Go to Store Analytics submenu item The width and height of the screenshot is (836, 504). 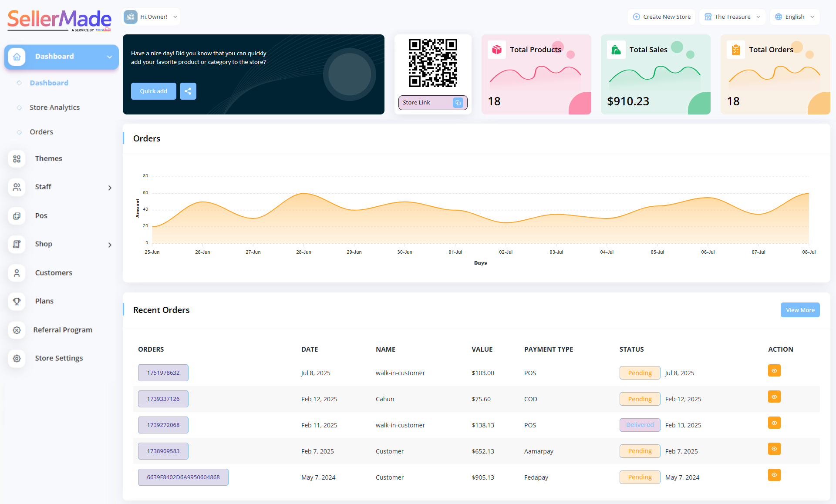pos(54,108)
